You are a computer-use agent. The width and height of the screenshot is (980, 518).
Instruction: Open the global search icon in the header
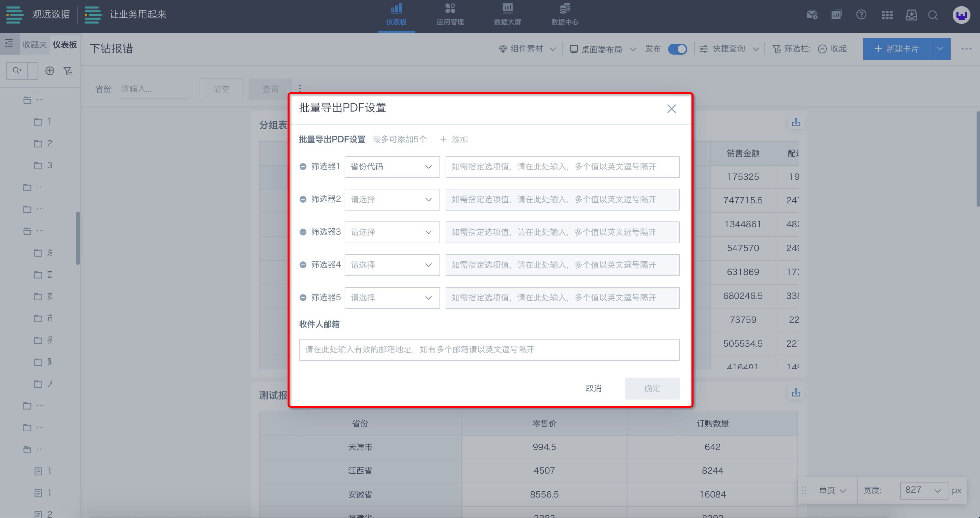tap(933, 15)
